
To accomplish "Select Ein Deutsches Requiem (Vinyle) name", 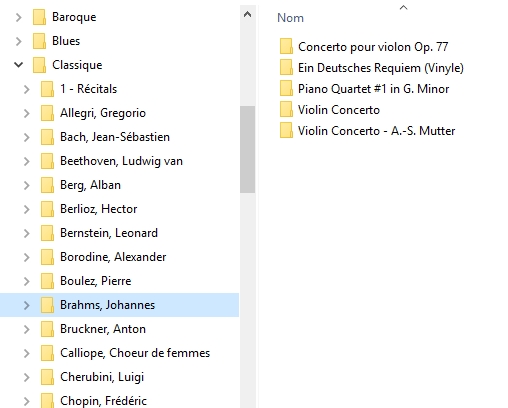I will (x=381, y=68).
